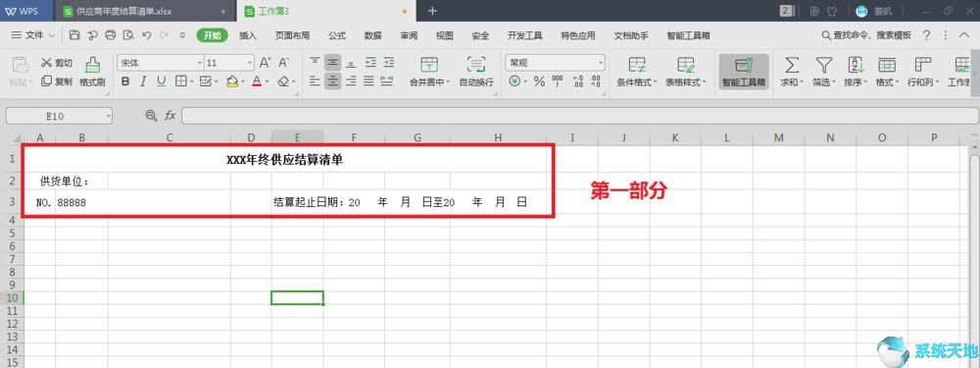Click the increase indent icon
This screenshot has width=980, height=368.
click(x=389, y=63)
